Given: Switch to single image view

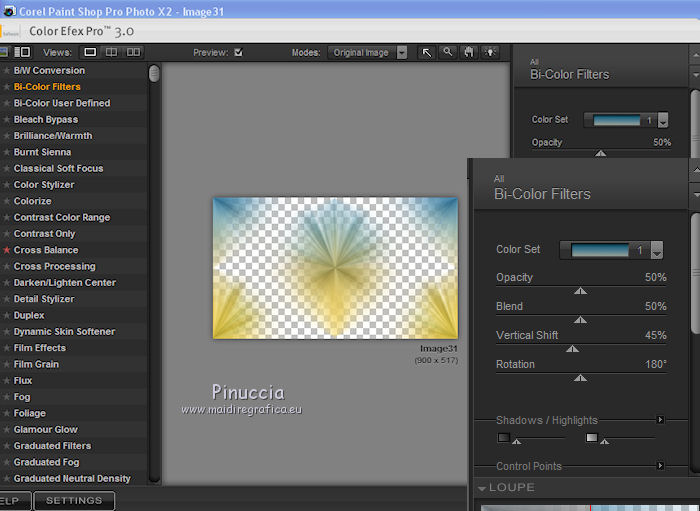Looking at the screenshot, I should click(x=90, y=52).
